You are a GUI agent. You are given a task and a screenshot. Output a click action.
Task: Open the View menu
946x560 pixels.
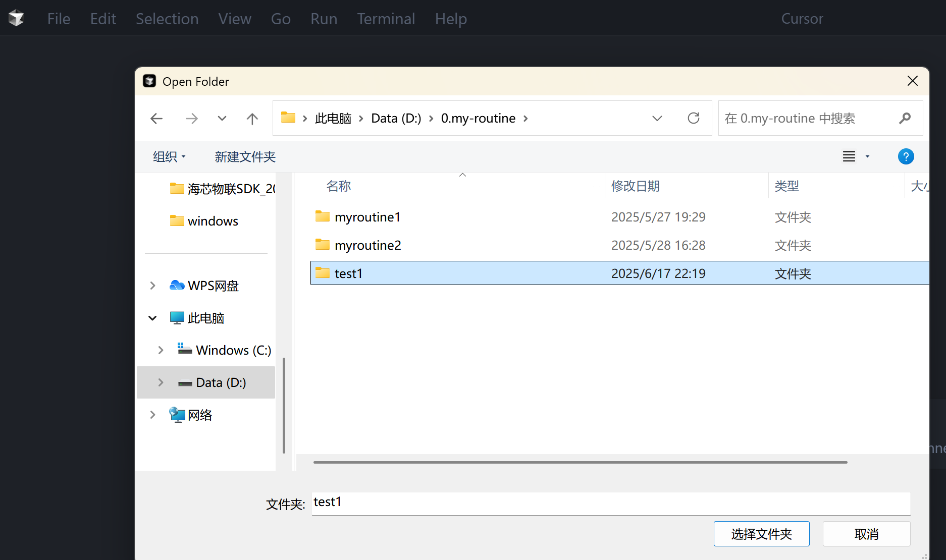[x=235, y=19]
